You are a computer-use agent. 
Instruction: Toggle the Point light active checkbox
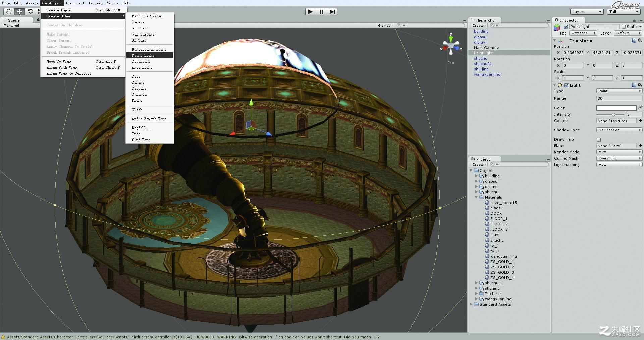point(566,27)
